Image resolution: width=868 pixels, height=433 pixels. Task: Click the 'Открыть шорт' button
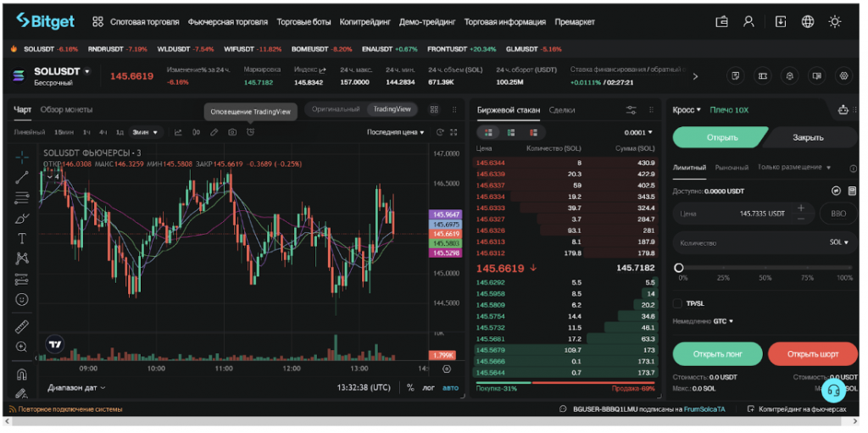point(812,353)
